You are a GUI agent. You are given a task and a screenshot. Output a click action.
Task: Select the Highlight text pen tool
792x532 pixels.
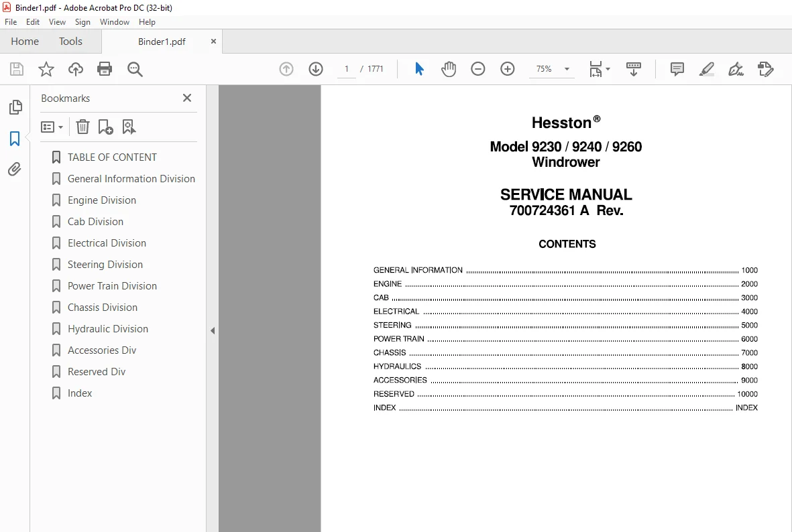[707, 68]
